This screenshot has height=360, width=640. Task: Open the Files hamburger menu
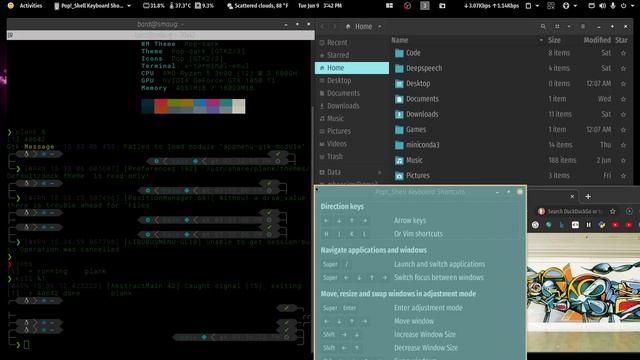tap(583, 27)
